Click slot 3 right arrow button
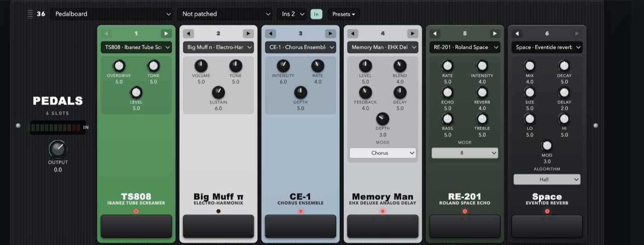The height and width of the screenshot is (245, 644). pyautogui.click(x=330, y=34)
